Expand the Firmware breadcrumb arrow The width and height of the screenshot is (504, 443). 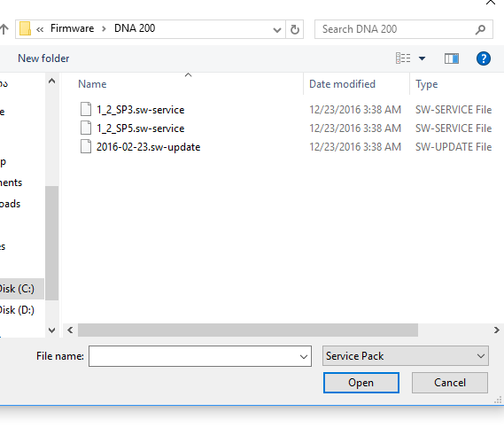click(104, 29)
